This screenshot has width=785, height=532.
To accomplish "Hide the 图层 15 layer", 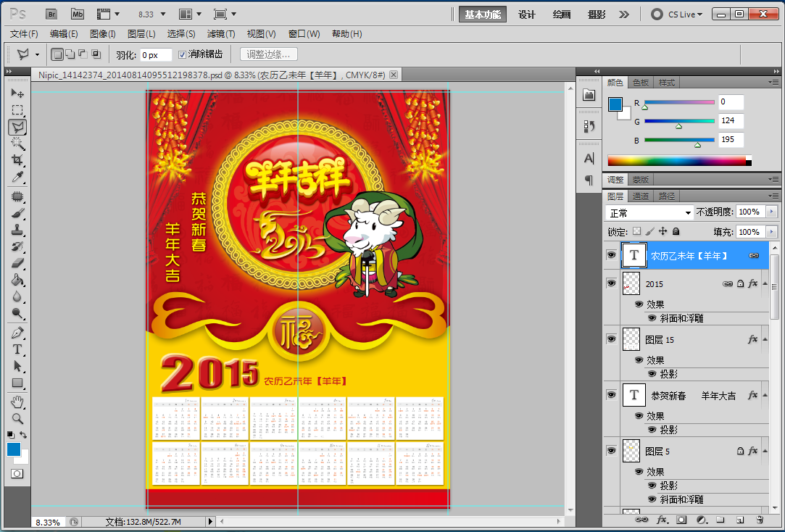I will pyautogui.click(x=611, y=338).
